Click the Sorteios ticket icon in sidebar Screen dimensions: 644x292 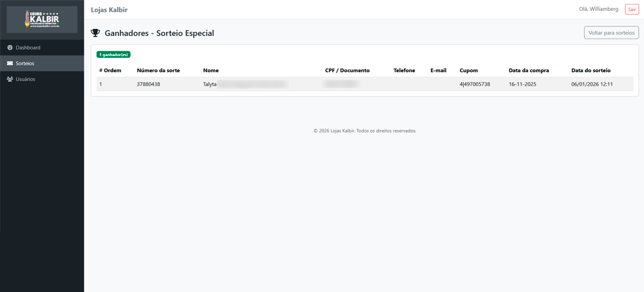(10, 64)
